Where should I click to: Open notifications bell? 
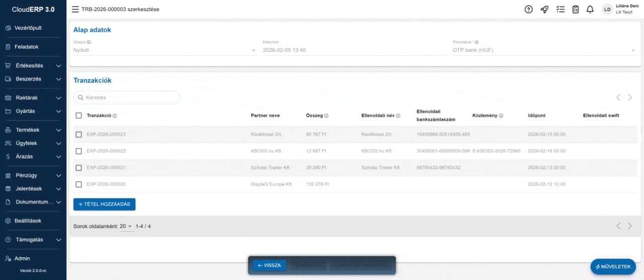(x=590, y=10)
